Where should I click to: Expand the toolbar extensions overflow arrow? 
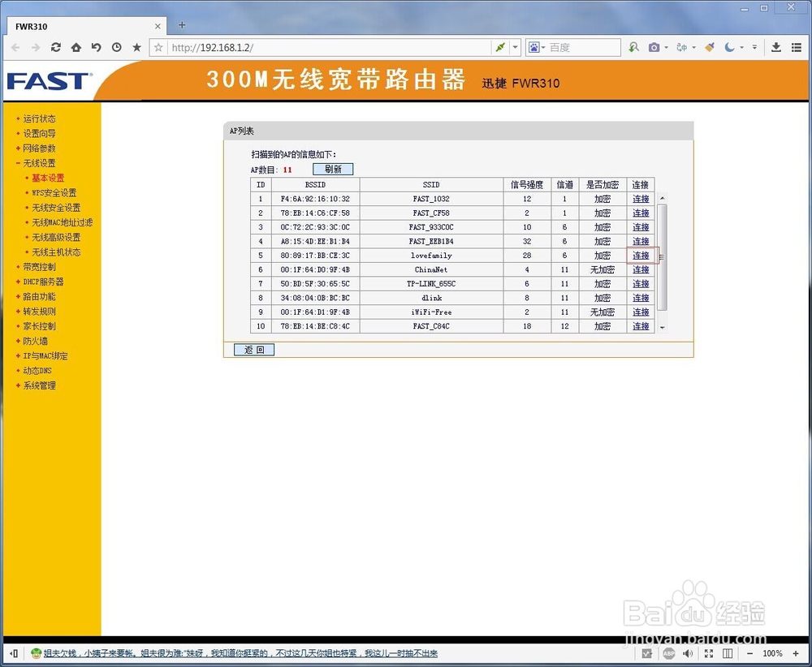tap(754, 48)
